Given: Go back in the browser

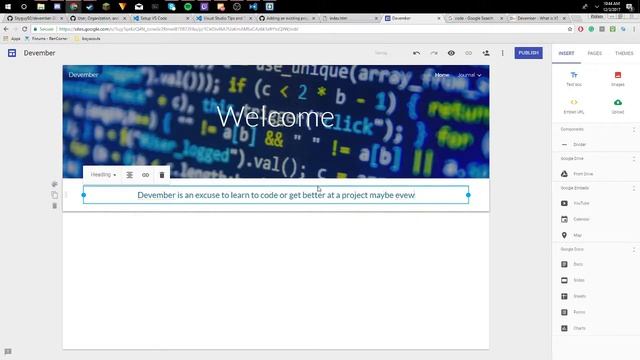Looking at the screenshot, I should [6, 29].
